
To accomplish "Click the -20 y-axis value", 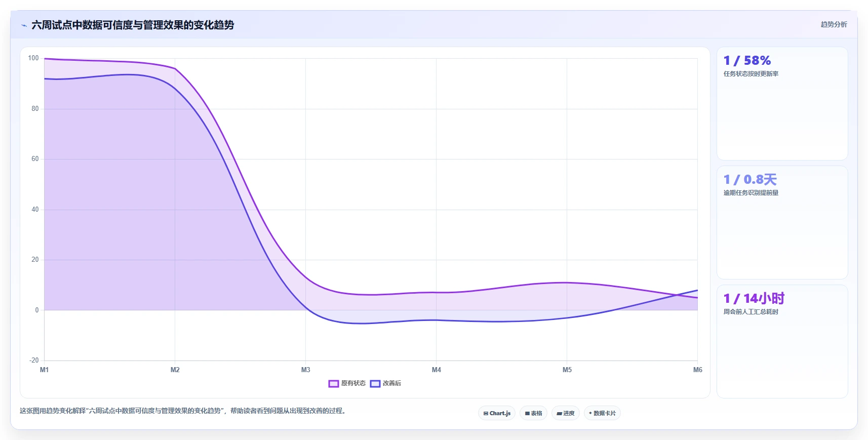I will [34, 360].
